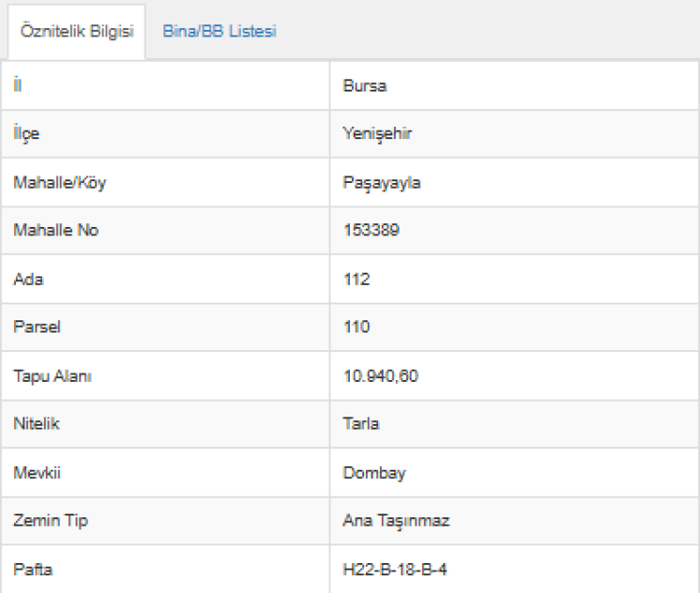
Task: Select the Mevkii value Dombay
Action: (x=374, y=473)
